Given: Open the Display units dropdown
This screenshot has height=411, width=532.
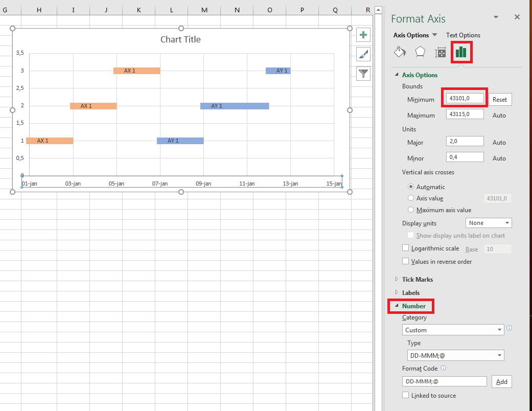Looking at the screenshot, I should (488, 222).
